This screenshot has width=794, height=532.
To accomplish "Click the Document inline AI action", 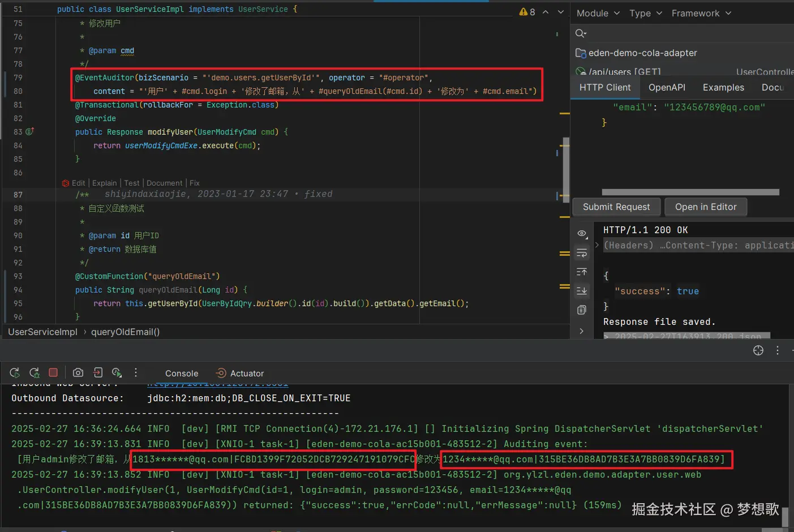I will point(164,183).
